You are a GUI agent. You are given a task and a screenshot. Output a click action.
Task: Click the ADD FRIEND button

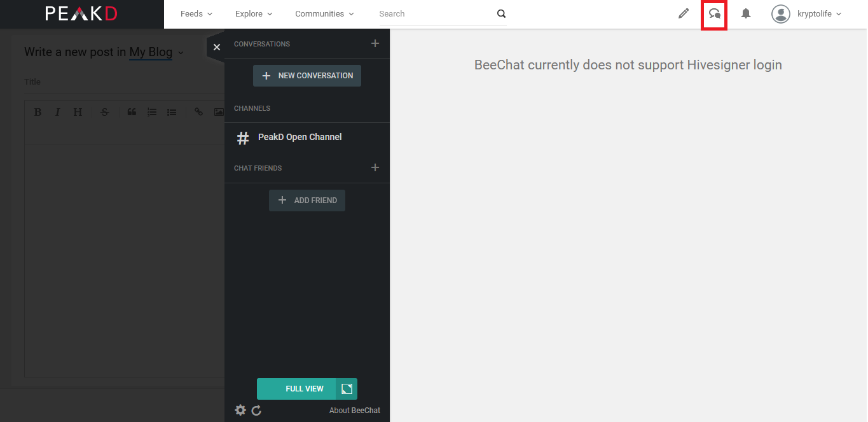tap(307, 200)
